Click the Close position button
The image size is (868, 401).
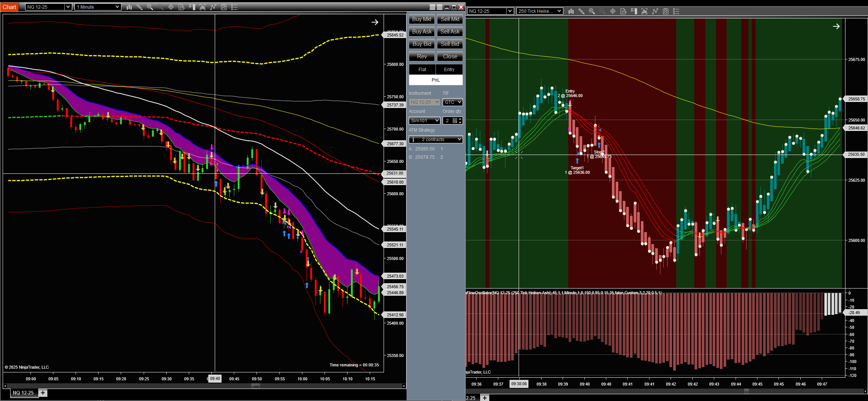[450, 56]
